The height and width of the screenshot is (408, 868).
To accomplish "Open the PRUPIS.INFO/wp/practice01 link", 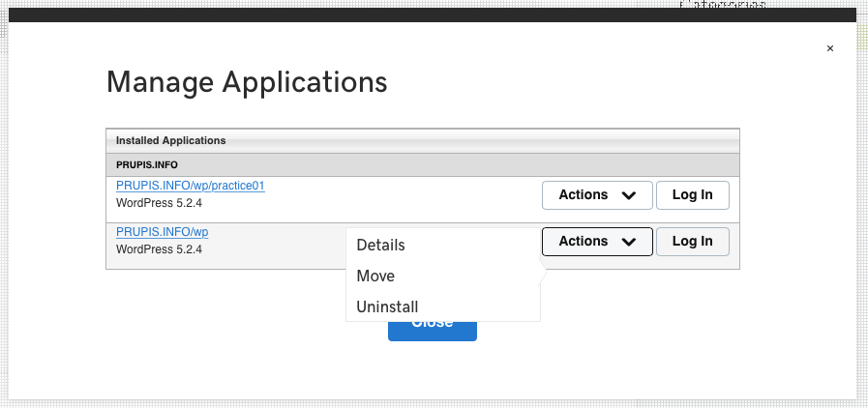I will point(190,186).
